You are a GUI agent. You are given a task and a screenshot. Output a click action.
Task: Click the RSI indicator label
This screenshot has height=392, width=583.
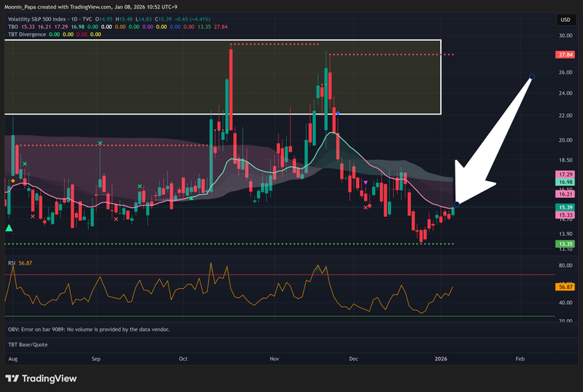click(x=12, y=262)
